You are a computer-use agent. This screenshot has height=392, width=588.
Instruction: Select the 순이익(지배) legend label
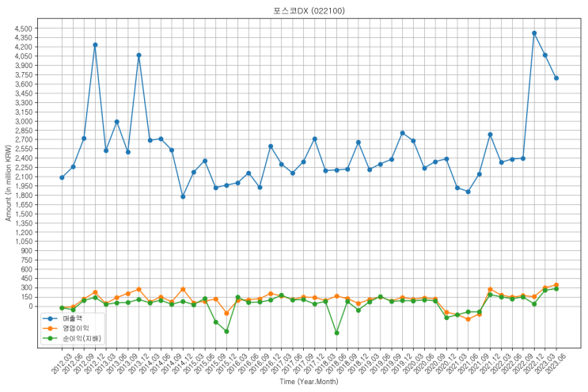82,338
